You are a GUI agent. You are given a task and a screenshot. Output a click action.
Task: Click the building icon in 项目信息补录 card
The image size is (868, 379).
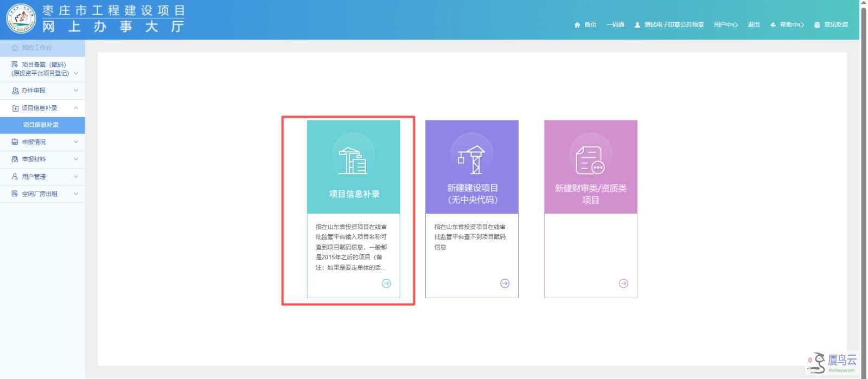353,160
